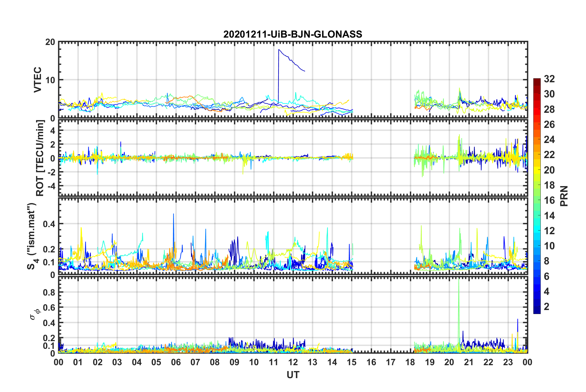Viewport: 586px width, 392px height.
Task: Click ROT axis tick label -2
Action: coord(51,172)
